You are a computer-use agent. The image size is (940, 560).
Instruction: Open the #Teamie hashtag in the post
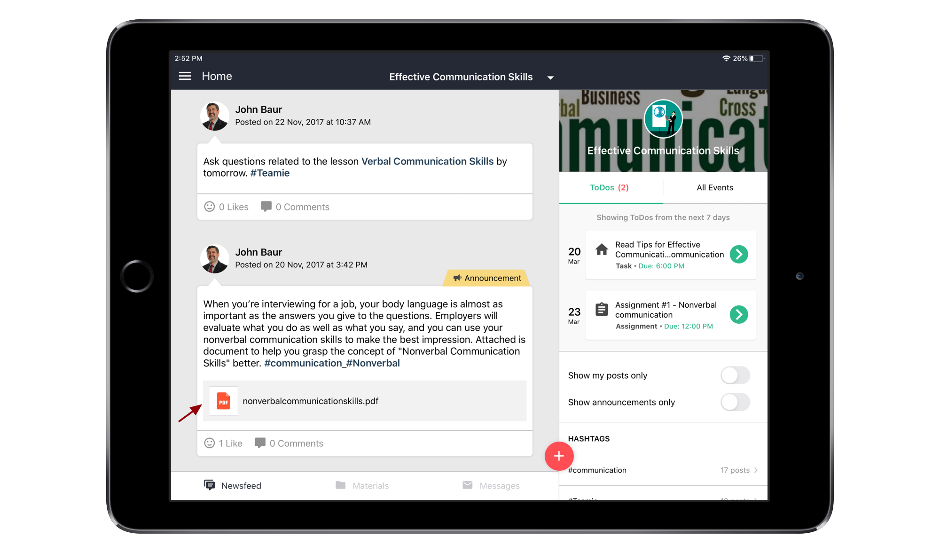[x=270, y=173]
